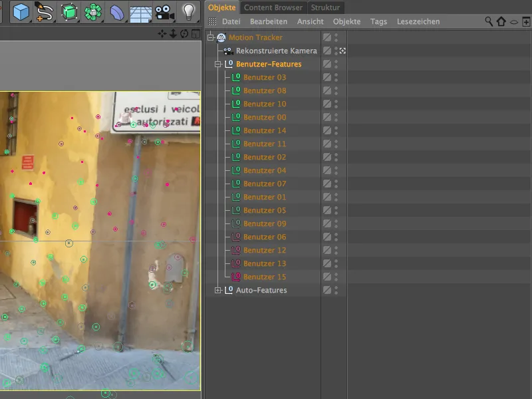This screenshot has width=532, height=399.
Task: Select the Benutzer 08 track
Action: (265, 90)
